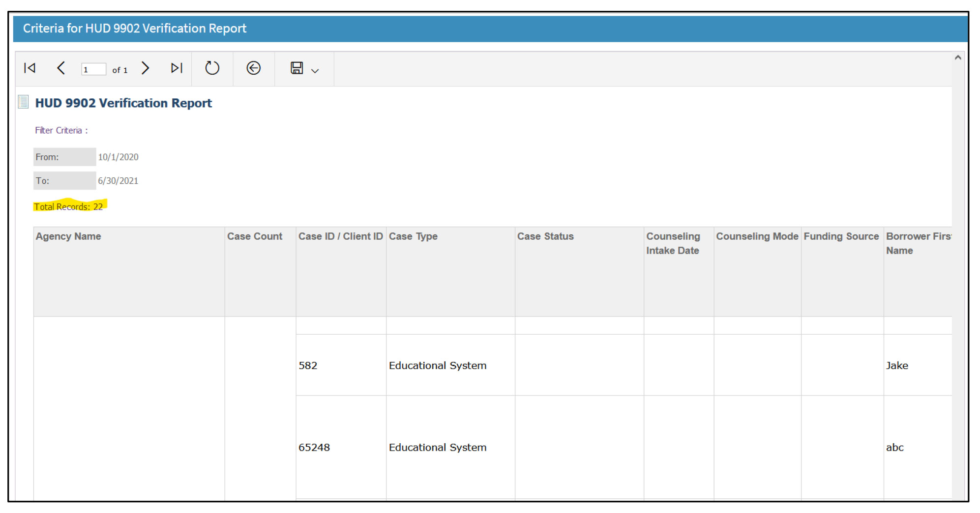This screenshot has width=980, height=513.
Task: Click the From date value 10/1/2020
Action: 118,157
